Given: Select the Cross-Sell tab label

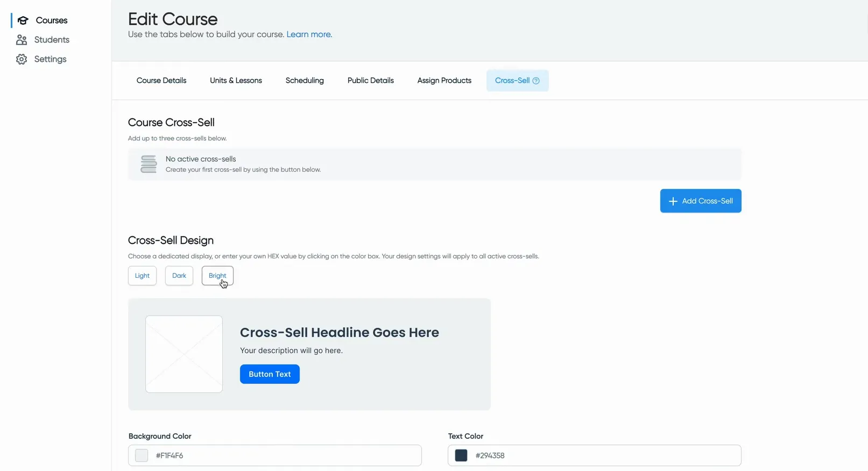Looking at the screenshot, I should point(512,81).
